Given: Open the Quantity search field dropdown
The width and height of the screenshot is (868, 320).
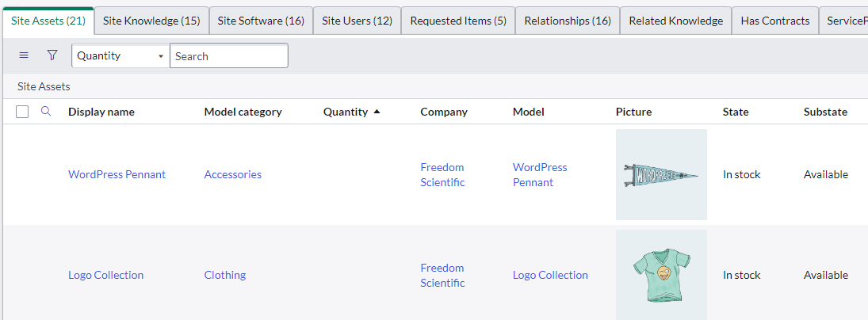Looking at the screenshot, I should tap(120, 56).
